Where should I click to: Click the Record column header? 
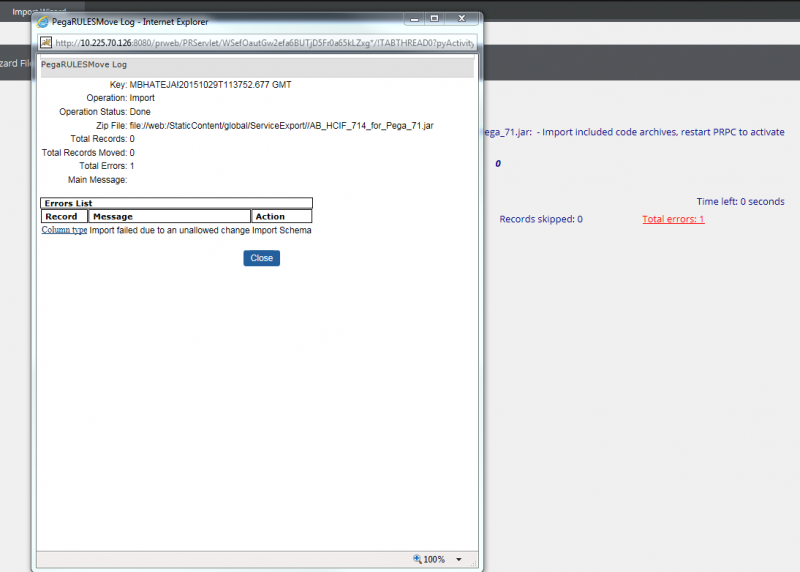(64, 216)
